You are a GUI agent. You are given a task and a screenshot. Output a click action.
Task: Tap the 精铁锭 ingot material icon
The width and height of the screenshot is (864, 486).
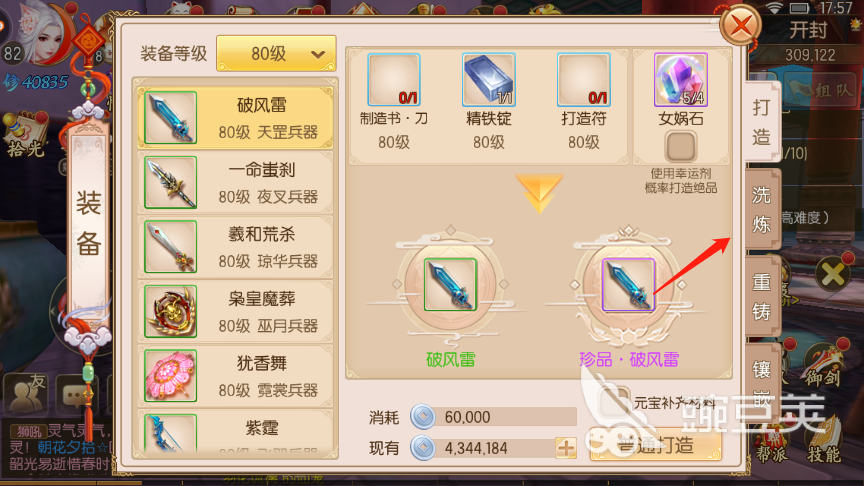pyautogui.click(x=489, y=80)
